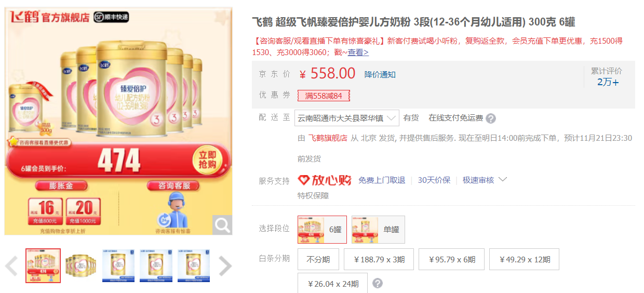Click help icon beside 24期 installment option
The image size is (644, 293).
pyautogui.click(x=378, y=284)
